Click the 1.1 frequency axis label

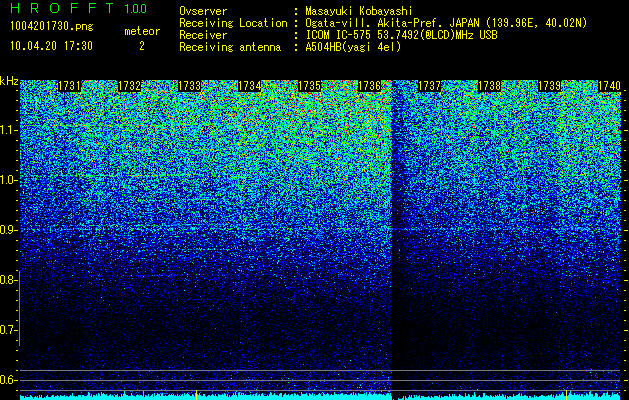click(8, 130)
